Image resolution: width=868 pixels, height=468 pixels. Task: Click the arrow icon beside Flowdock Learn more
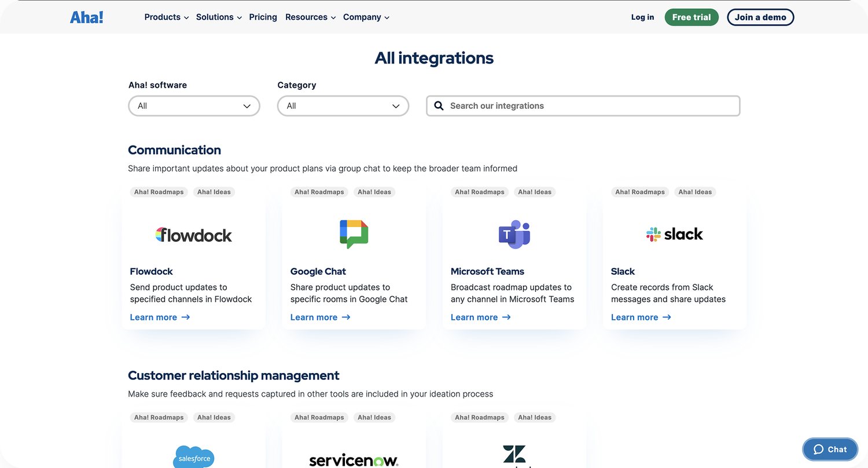(186, 317)
